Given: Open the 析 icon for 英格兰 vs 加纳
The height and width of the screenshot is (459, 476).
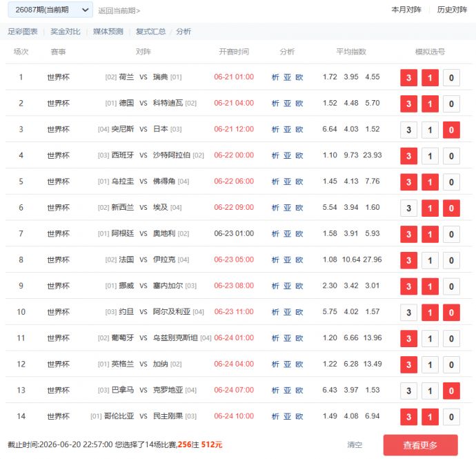Looking at the screenshot, I should pyautogui.click(x=275, y=364).
